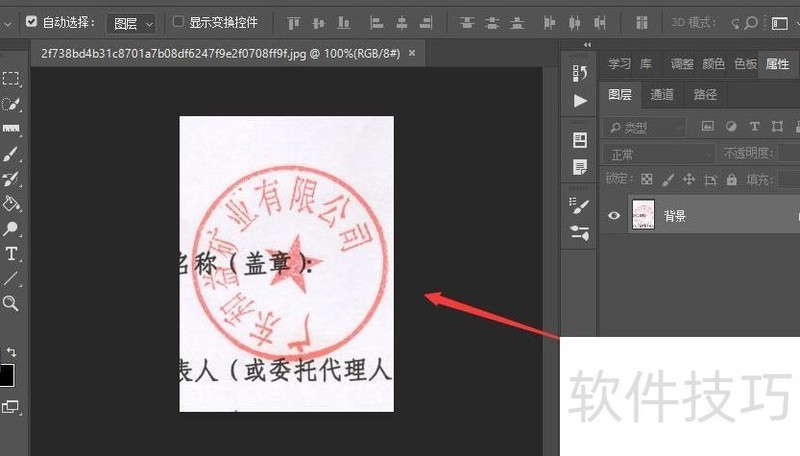Switch to the 通道 tab

point(662,95)
